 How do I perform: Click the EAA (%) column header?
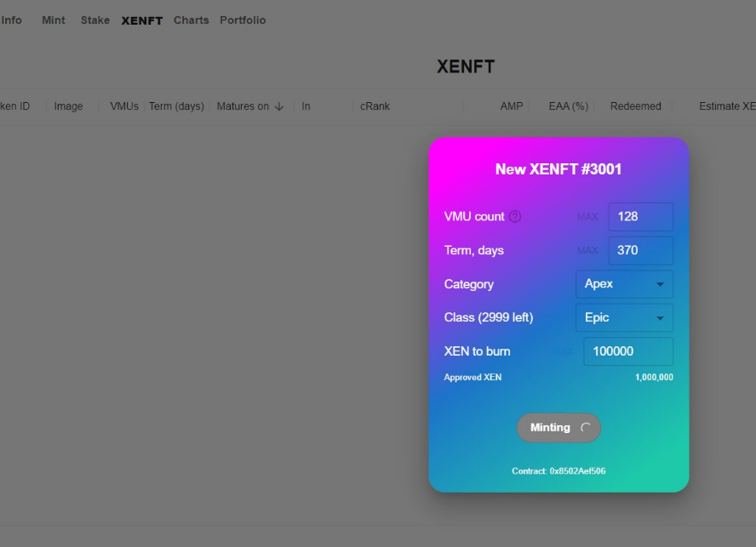[569, 106]
